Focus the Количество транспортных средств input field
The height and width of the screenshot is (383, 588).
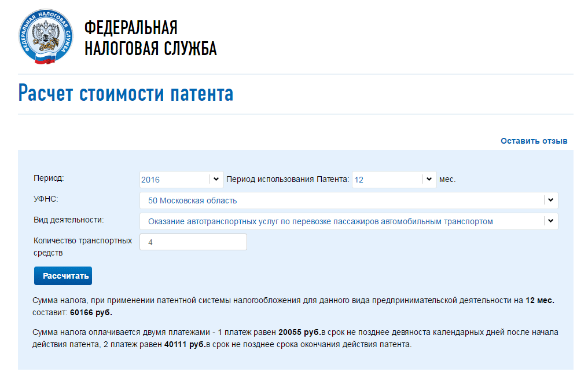pyautogui.click(x=193, y=242)
